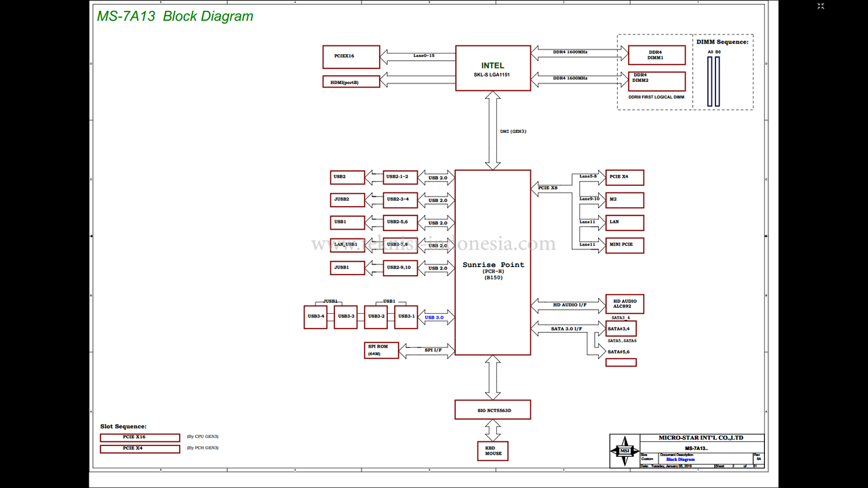The image size is (868, 488).
Task: Click the LAN block on the right
Action: [625, 222]
